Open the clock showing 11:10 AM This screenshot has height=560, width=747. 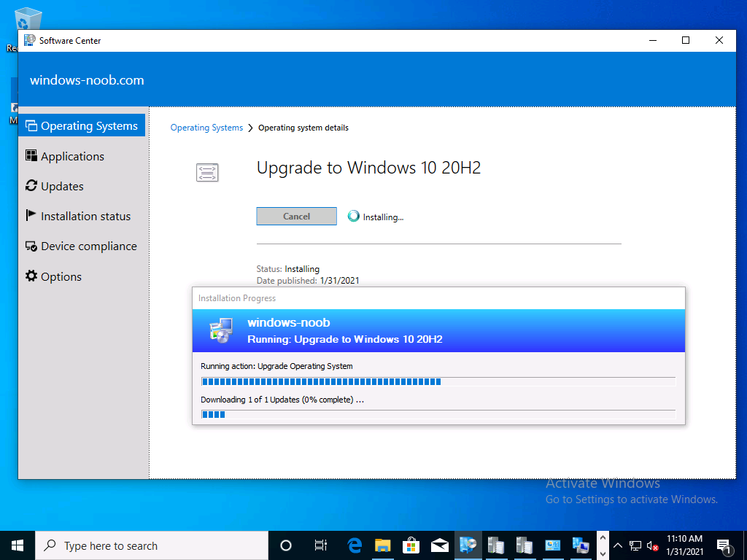click(684, 545)
